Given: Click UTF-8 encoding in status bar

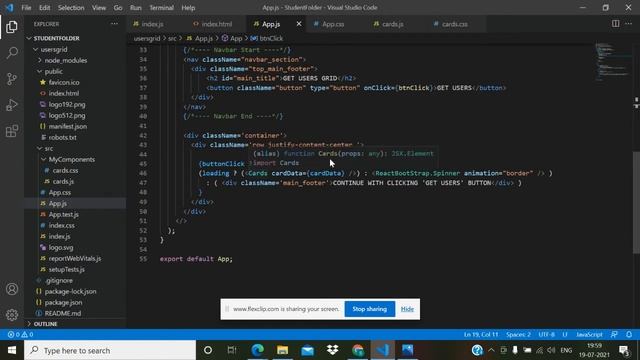Looking at the screenshot, I should pos(546,334).
